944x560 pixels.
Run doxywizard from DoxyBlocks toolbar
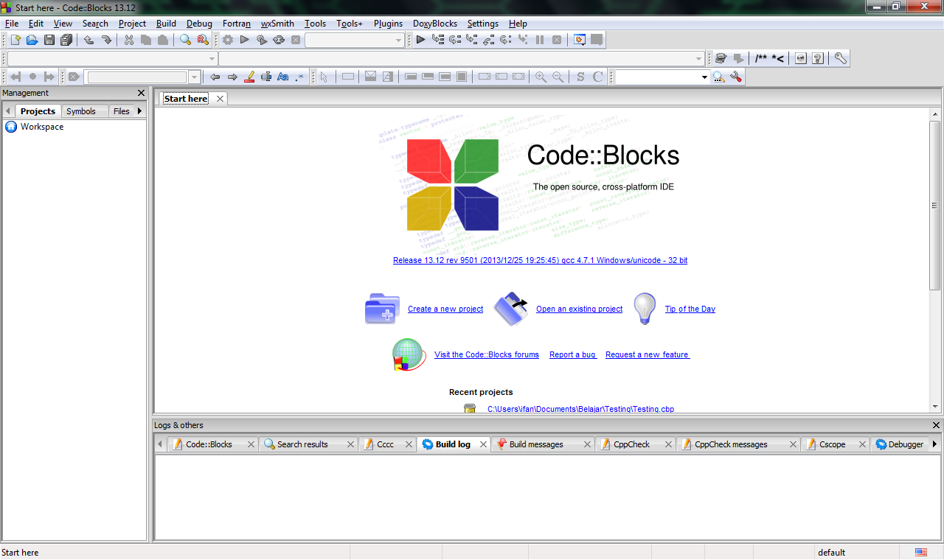click(721, 58)
